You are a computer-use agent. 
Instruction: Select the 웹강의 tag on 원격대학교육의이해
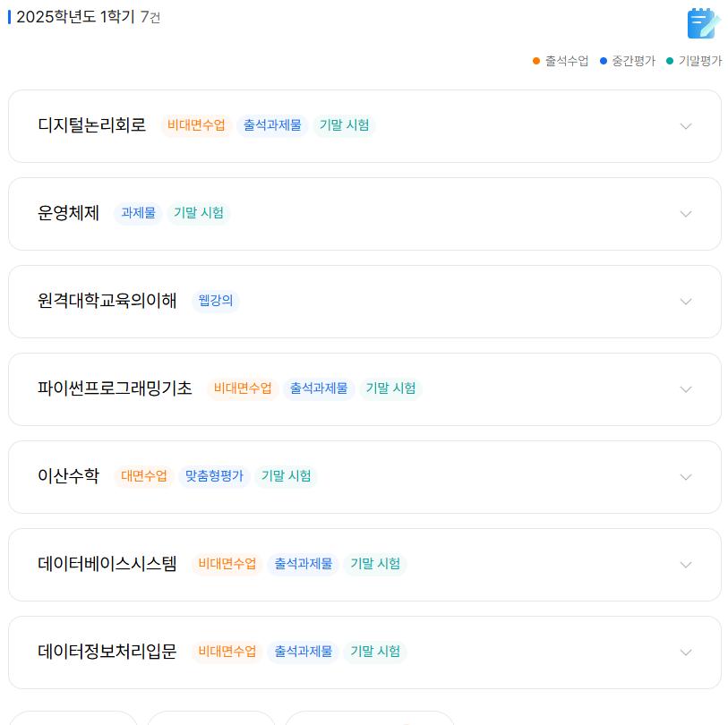point(216,301)
